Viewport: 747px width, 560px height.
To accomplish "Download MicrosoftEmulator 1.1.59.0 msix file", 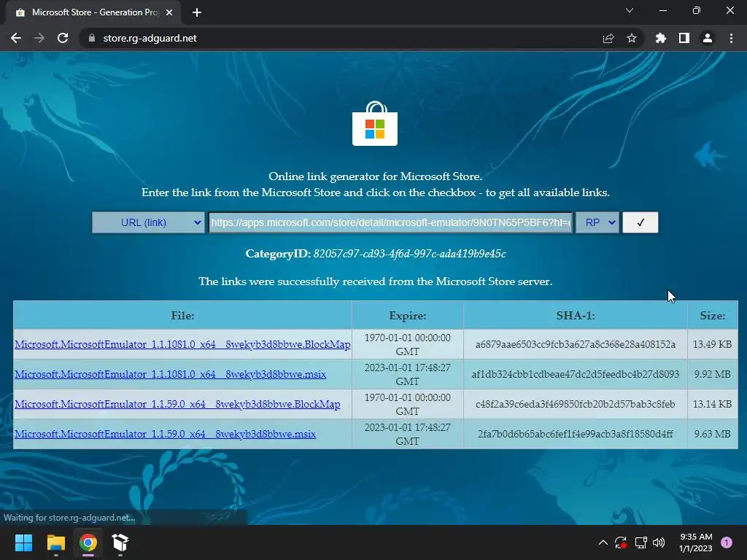I will (165, 435).
